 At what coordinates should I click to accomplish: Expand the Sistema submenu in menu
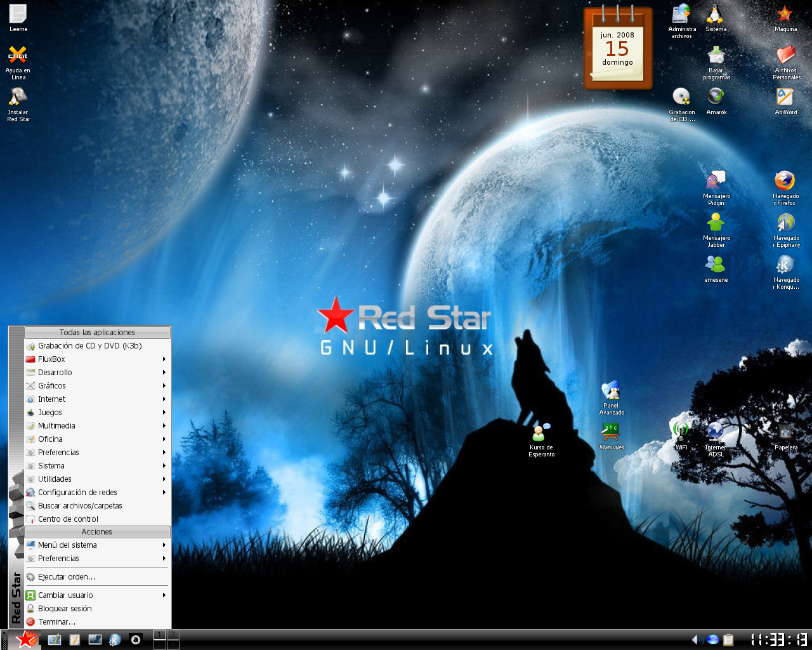pyautogui.click(x=97, y=466)
